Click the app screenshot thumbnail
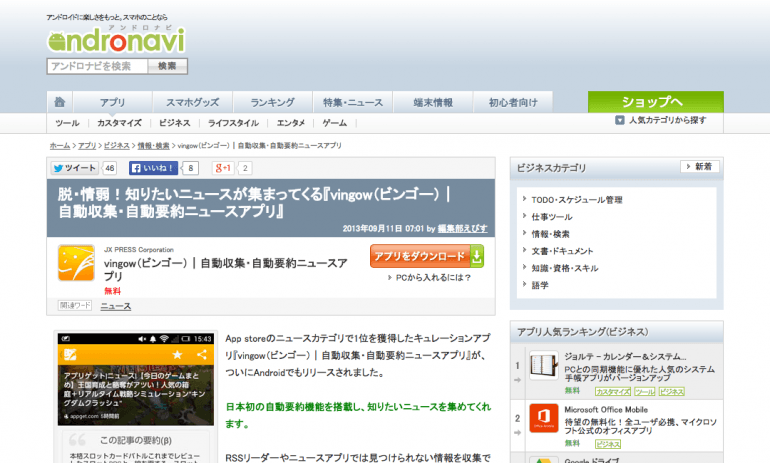 [x=136, y=379]
